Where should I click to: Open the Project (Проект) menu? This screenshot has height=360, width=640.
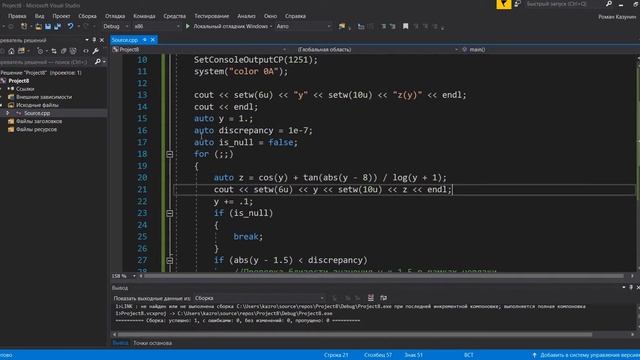[x=61, y=16]
